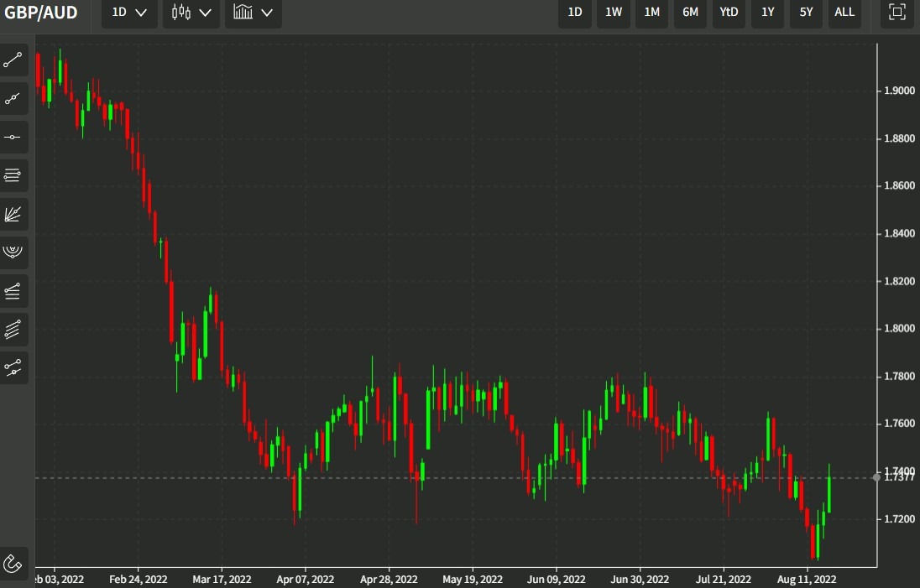Open fullscreen chart view
The width and height of the screenshot is (920, 588).
pos(897,13)
